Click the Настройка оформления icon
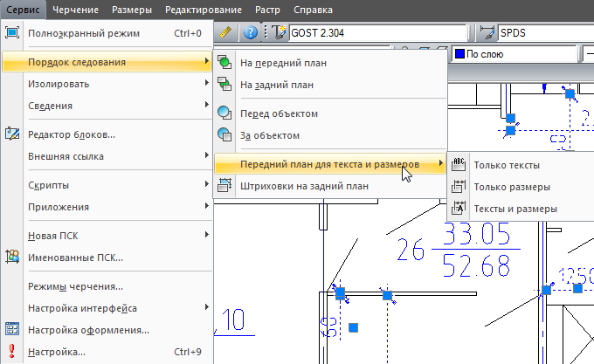The width and height of the screenshot is (594, 364). tap(12, 329)
